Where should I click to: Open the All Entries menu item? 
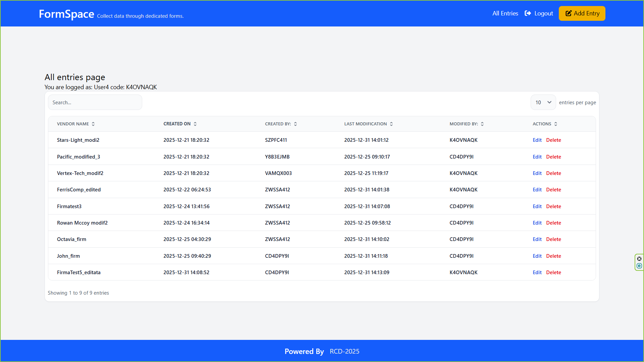505,13
